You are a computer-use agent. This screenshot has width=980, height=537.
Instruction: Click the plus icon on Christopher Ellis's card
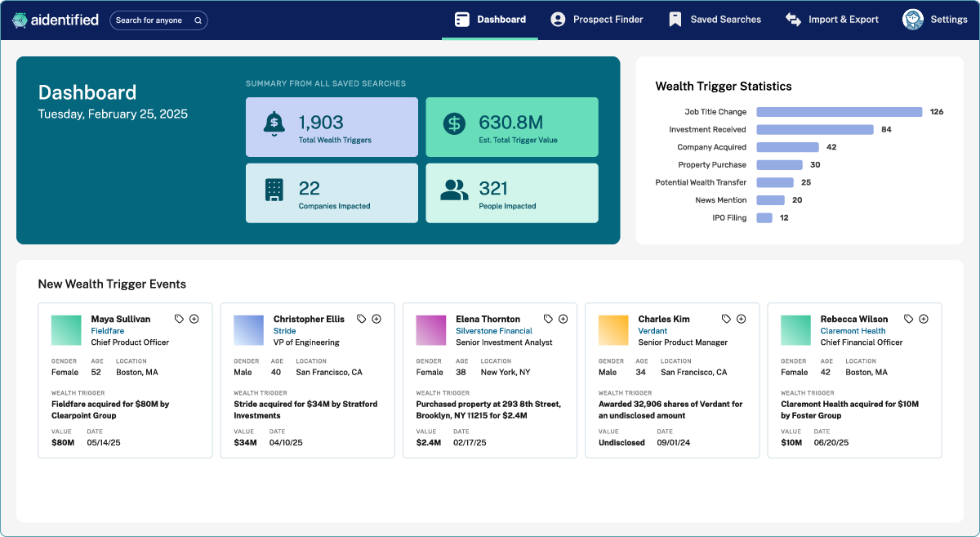(376, 319)
